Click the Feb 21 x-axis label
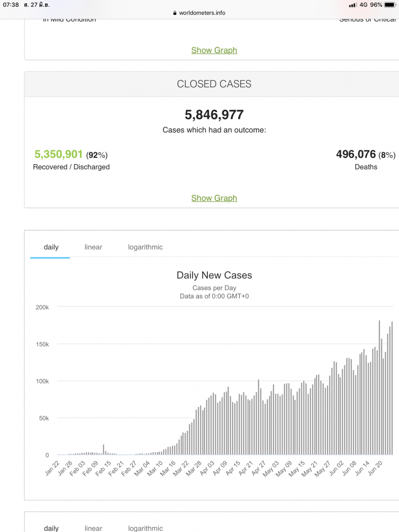This screenshot has width=399, height=532. coord(116,468)
